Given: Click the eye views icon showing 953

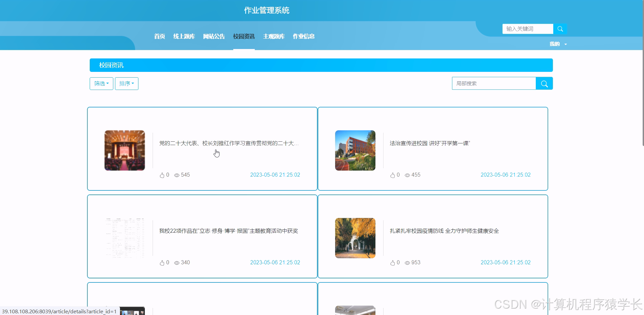Looking at the screenshot, I should [407, 263].
